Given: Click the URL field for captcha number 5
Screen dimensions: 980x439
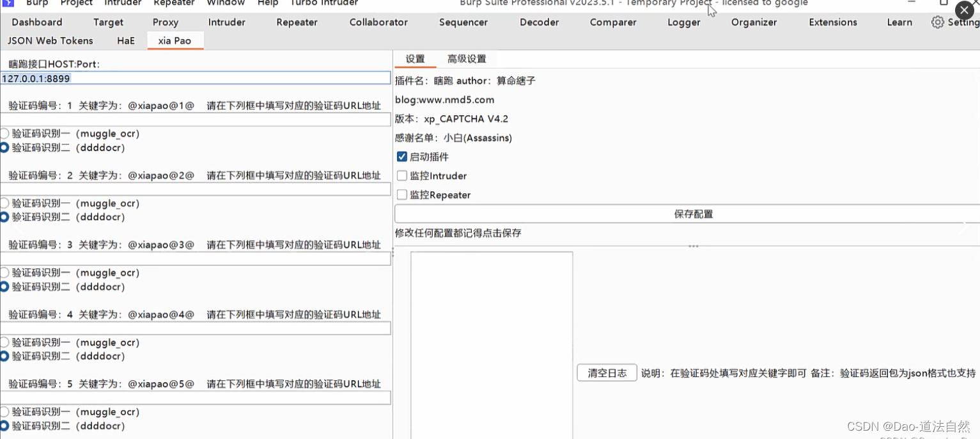Looking at the screenshot, I should point(196,397).
